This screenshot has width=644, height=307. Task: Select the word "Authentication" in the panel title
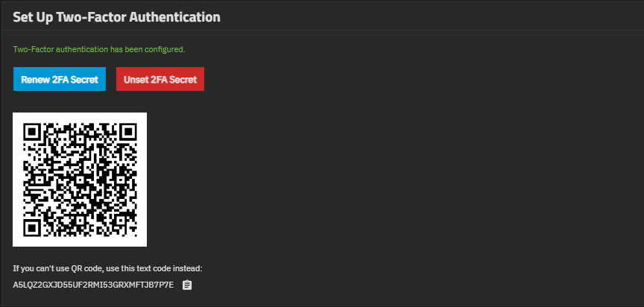point(171,16)
